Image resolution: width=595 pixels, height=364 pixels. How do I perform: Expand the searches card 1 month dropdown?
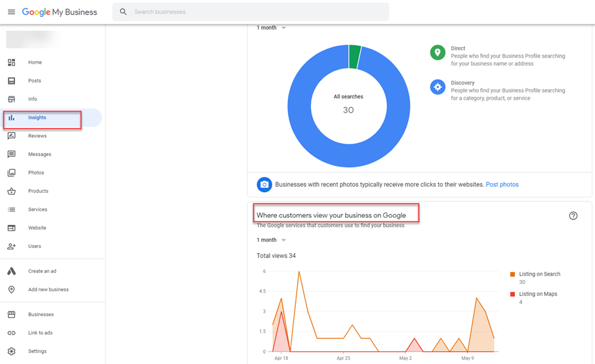[x=271, y=28]
